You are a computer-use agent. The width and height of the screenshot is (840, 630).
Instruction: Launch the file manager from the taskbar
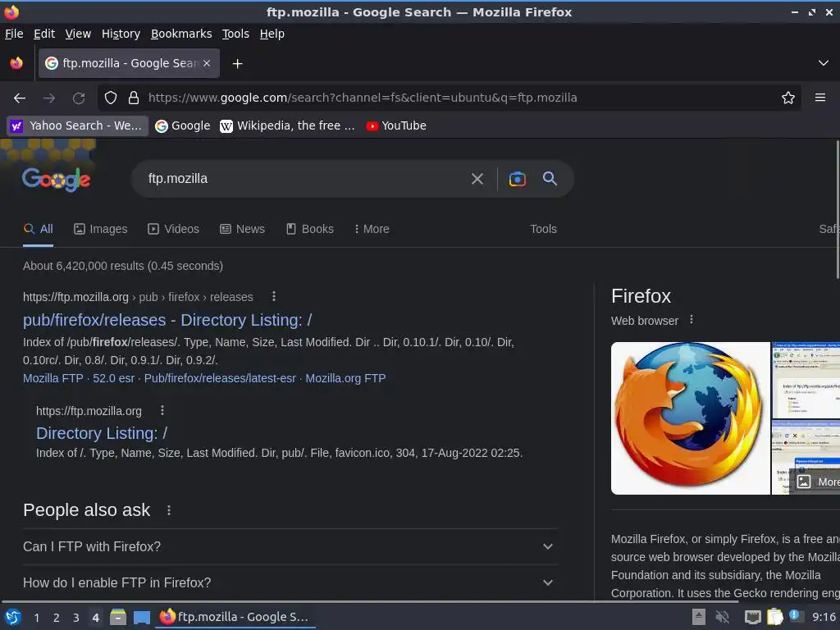[x=118, y=617]
